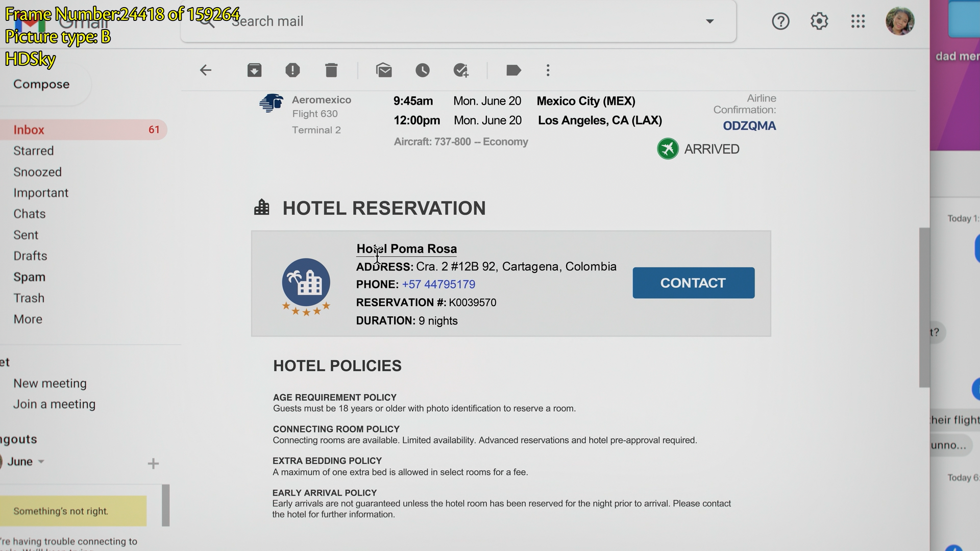Delete the email with the trash icon
This screenshot has width=980, height=551.
point(331,70)
